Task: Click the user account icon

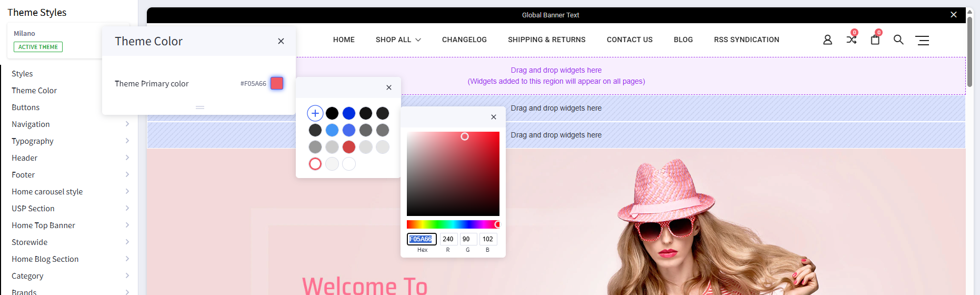Action: (827, 40)
